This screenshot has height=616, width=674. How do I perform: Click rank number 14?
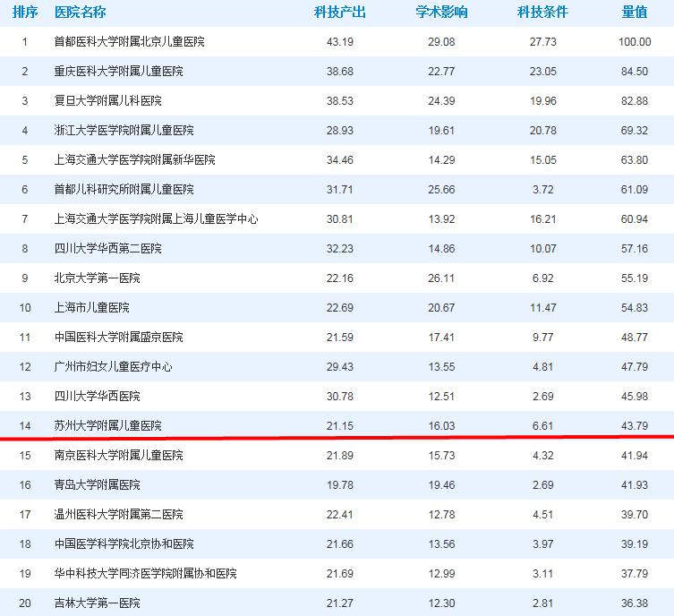[x=25, y=425]
